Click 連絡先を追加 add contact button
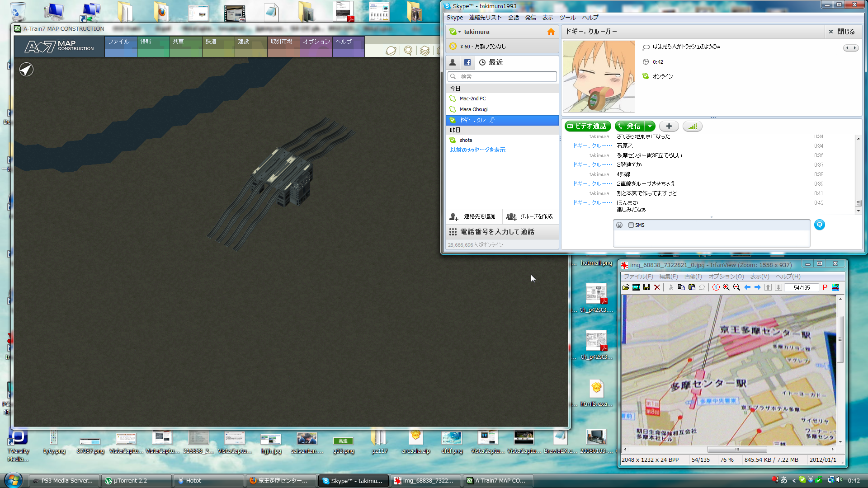The height and width of the screenshot is (488, 868). coord(473,216)
